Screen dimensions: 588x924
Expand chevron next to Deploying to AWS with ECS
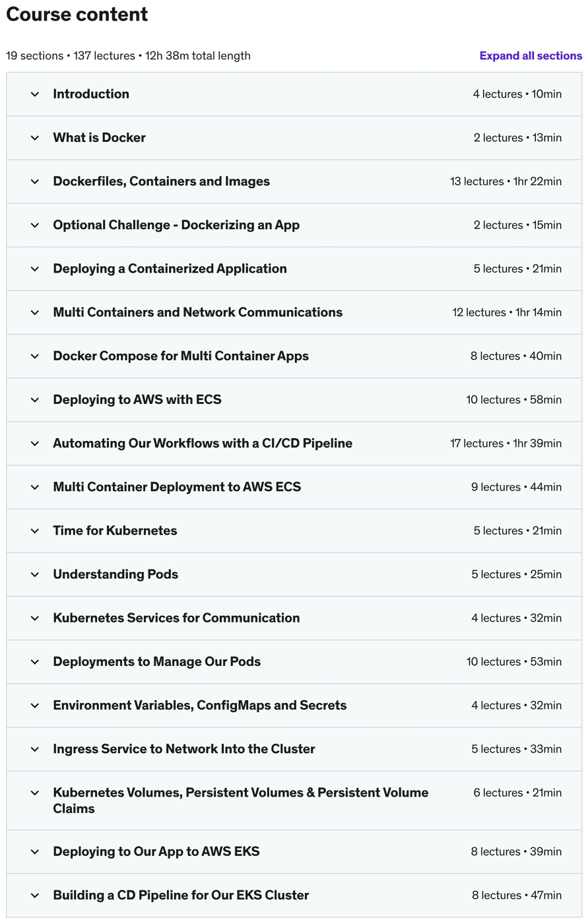[35, 399]
